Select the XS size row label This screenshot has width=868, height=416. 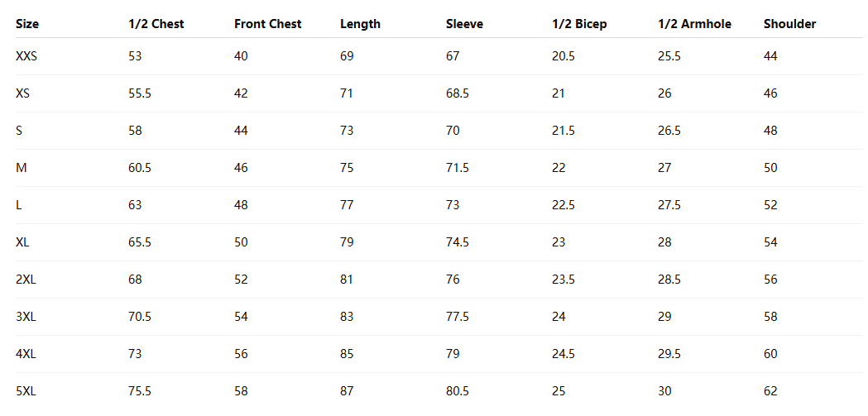coord(22,93)
